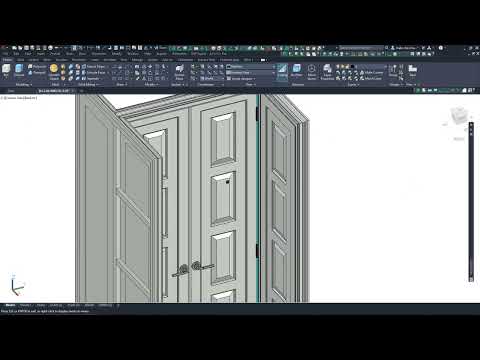Open the Dimension menu
The image size is (480, 360).
(99, 53)
